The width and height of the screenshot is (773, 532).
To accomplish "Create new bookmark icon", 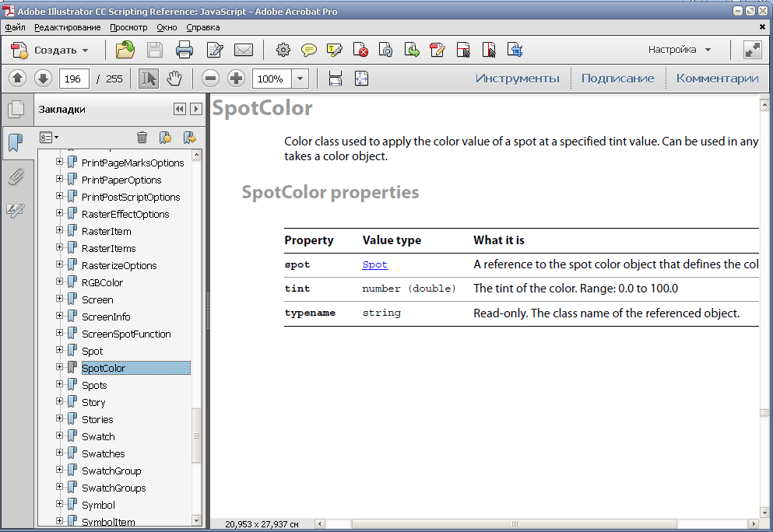I will click(x=165, y=138).
